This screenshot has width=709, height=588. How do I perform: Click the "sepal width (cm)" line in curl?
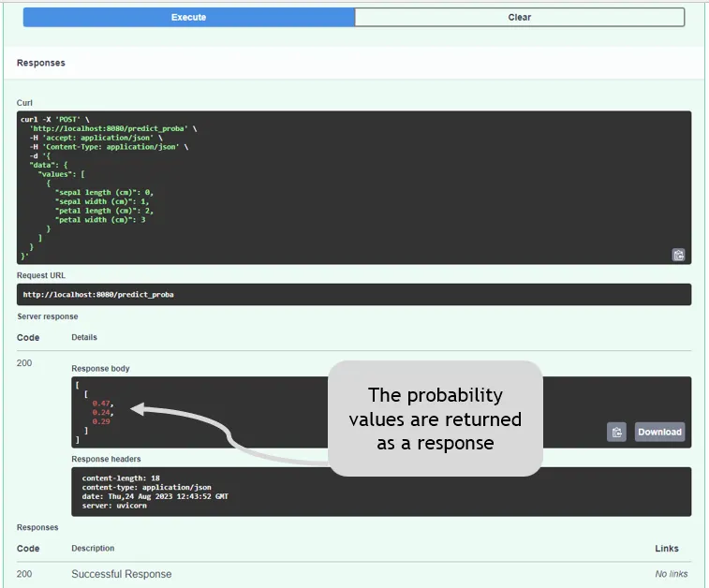pos(102,201)
